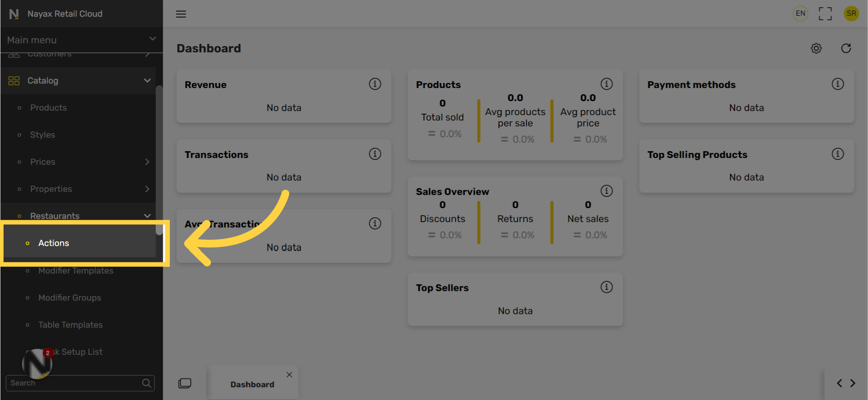Image resolution: width=868 pixels, height=400 pixels.
Task: Go to Table Templates
Action: click(x=70, y=325)
